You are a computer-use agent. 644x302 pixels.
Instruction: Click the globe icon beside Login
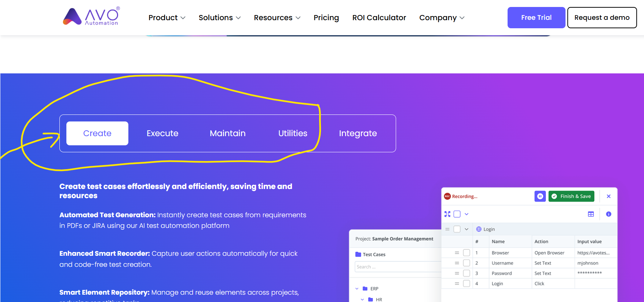tap(479, 229)
